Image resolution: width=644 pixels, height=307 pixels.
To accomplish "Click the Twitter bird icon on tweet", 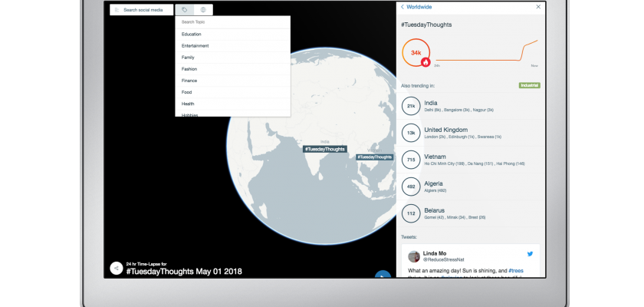I will [x=529, y=253].
